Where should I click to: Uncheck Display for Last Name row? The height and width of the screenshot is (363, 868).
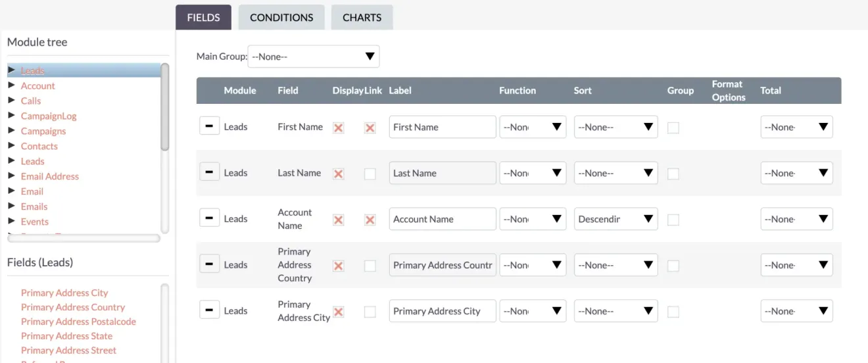click(x=339, y=174)
